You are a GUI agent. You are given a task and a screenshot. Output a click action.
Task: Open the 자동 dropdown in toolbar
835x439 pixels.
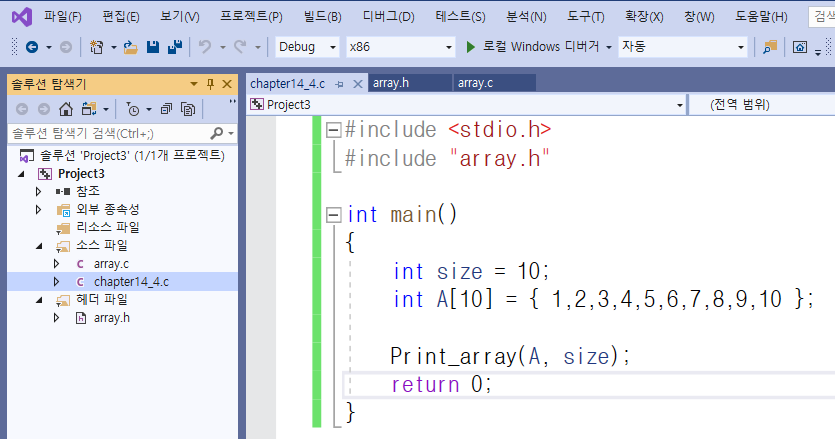(683, 47)
